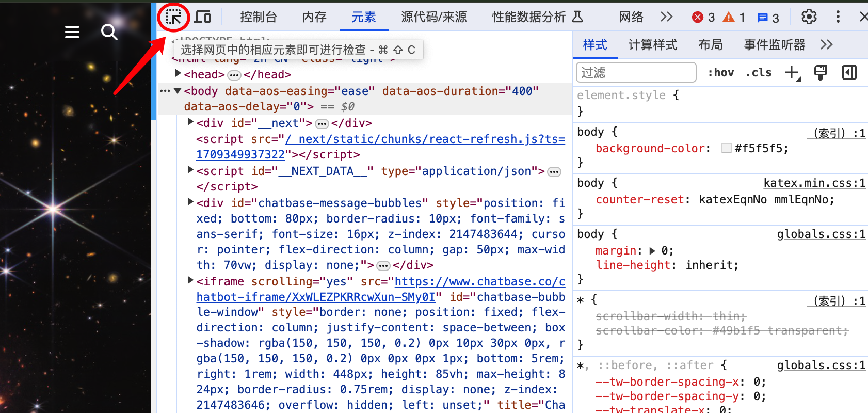
Task: Open the 事件监听器 sidebar tab
Action: click(x=775, y=45)
